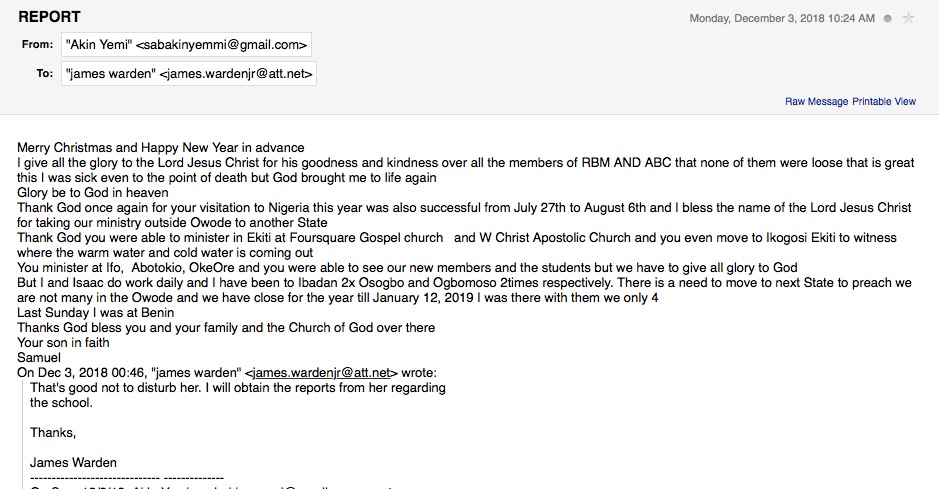Click the From: label

[37, 45]
